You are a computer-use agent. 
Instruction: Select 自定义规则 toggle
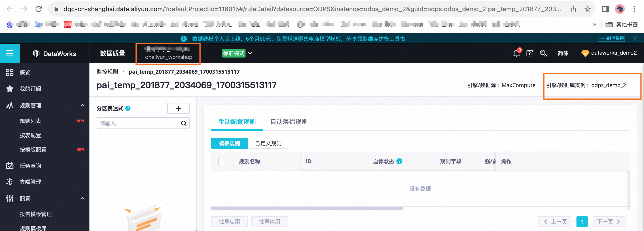pos(268,143)
